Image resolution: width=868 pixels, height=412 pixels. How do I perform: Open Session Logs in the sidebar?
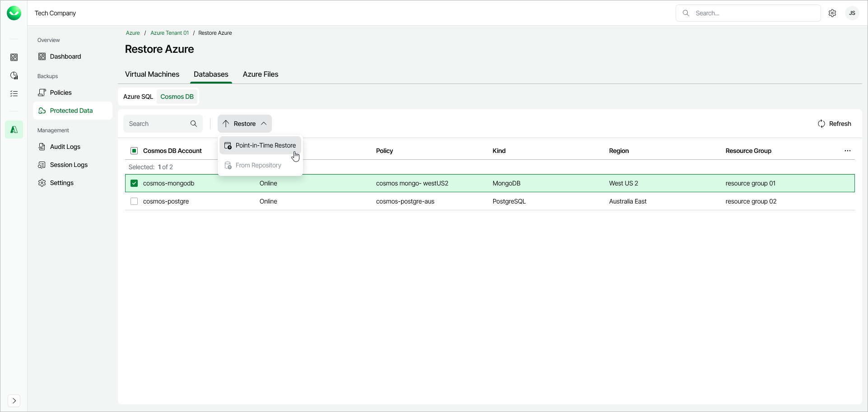[69, 165]
